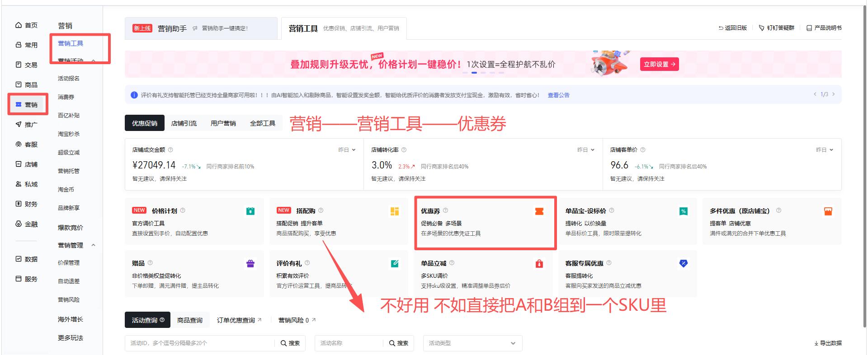Viewport: 868px width, 355px height.
Task: Switch to 店铺引流 tab
Action: pos(184,123)
